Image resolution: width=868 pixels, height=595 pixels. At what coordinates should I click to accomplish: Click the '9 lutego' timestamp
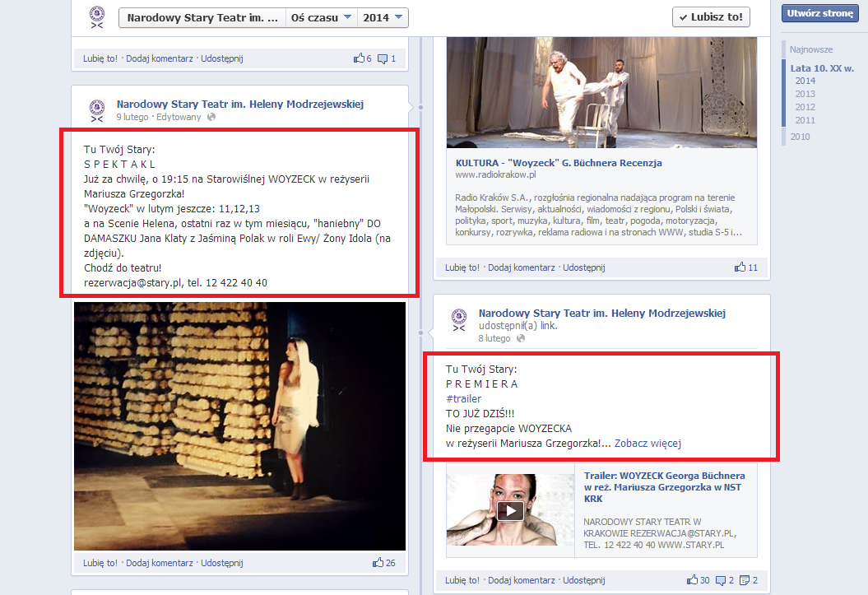[x=132, y=118]
